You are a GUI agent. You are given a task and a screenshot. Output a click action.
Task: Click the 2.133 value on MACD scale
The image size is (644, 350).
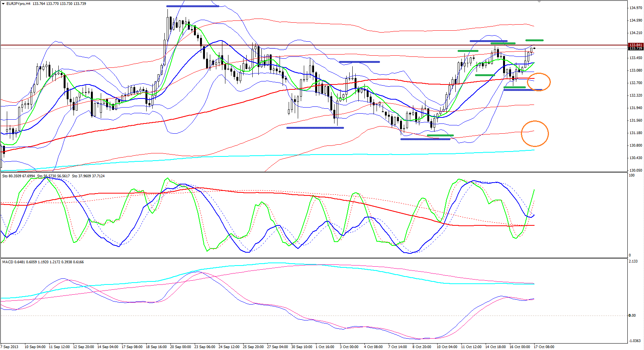pyautogui.click(x=633, y=261)
